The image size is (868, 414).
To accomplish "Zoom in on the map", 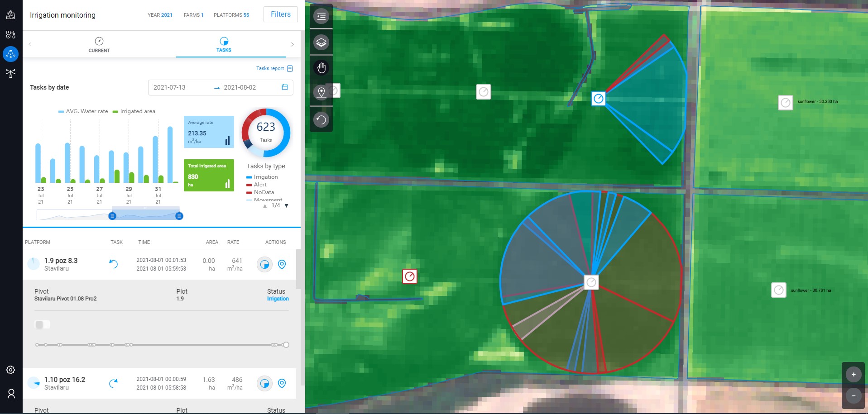I will click(854, 374).
